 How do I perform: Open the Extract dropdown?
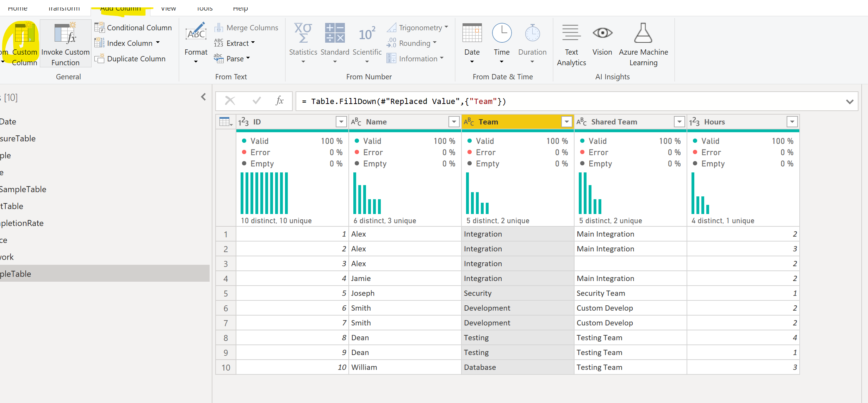pos(235,43)
